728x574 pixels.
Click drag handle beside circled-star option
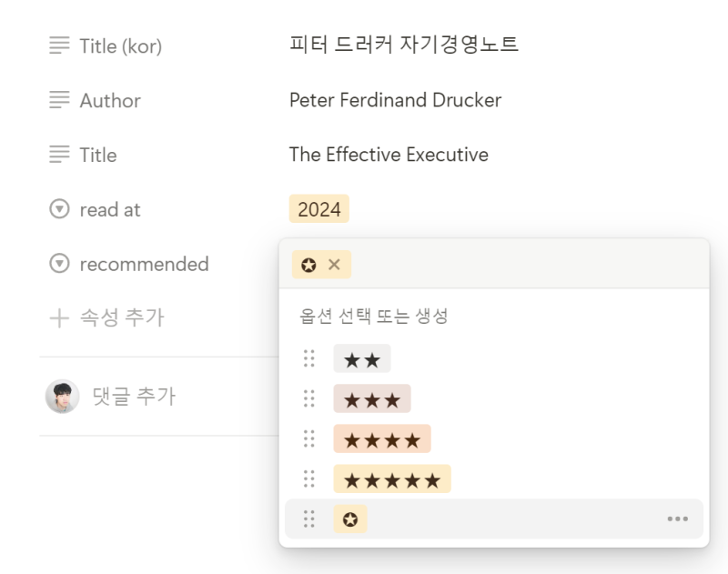tap(308, 519)
